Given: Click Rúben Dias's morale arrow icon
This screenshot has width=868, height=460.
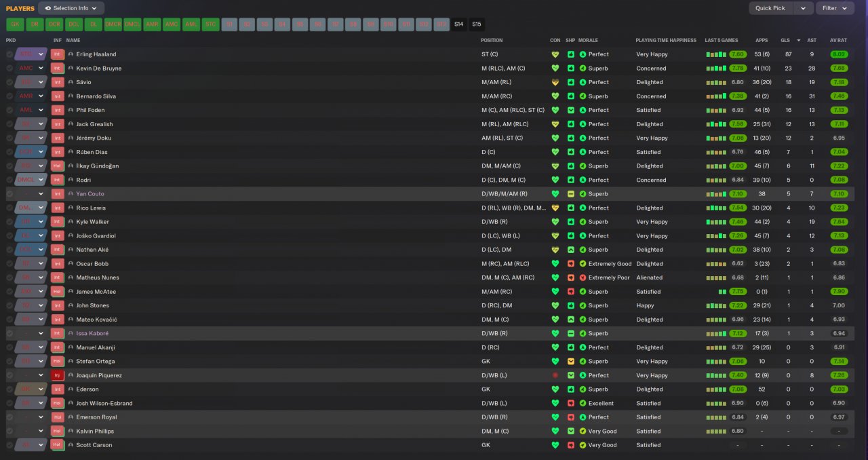Looking at the screenshot, I should 583,152.
